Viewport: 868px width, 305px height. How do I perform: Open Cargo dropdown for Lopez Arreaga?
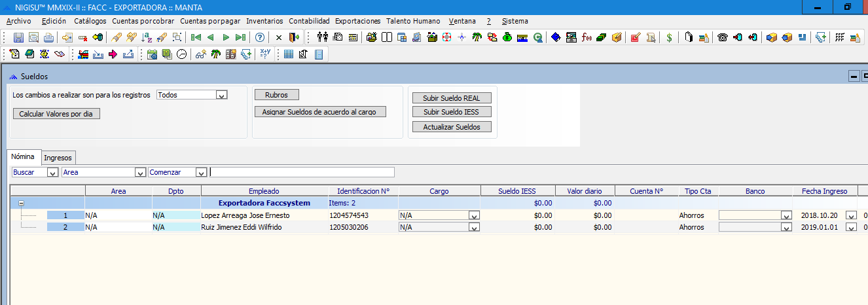pos(473,215)
